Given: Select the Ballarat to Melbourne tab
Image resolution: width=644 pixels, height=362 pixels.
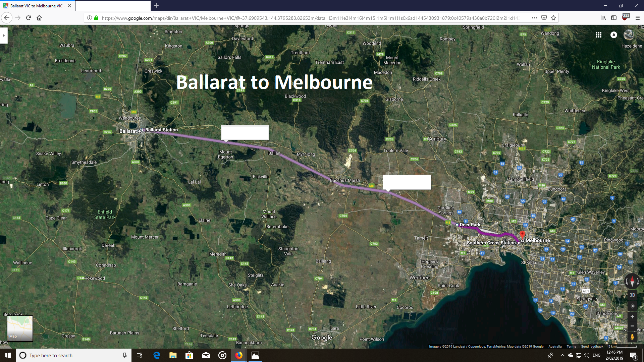Looking at the screenshot, I should 36,6.
